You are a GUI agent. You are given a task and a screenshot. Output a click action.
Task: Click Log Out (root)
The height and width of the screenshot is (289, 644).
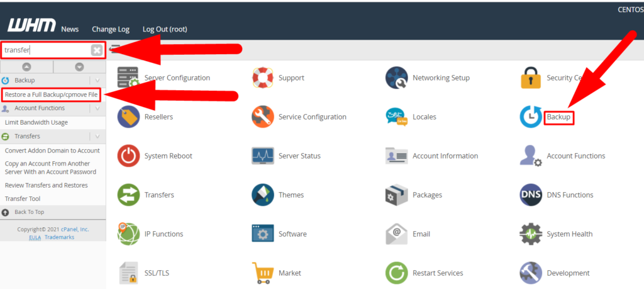click(x=165, y=29)
